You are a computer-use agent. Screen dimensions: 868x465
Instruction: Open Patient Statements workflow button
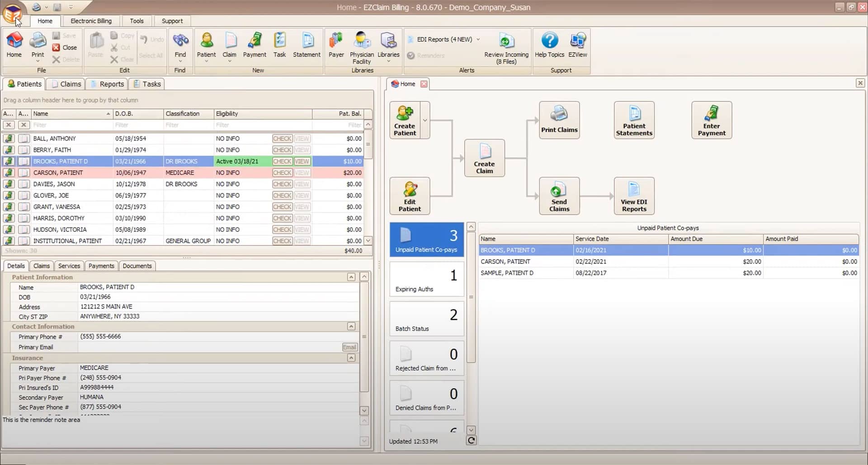(x=634, y=120)
